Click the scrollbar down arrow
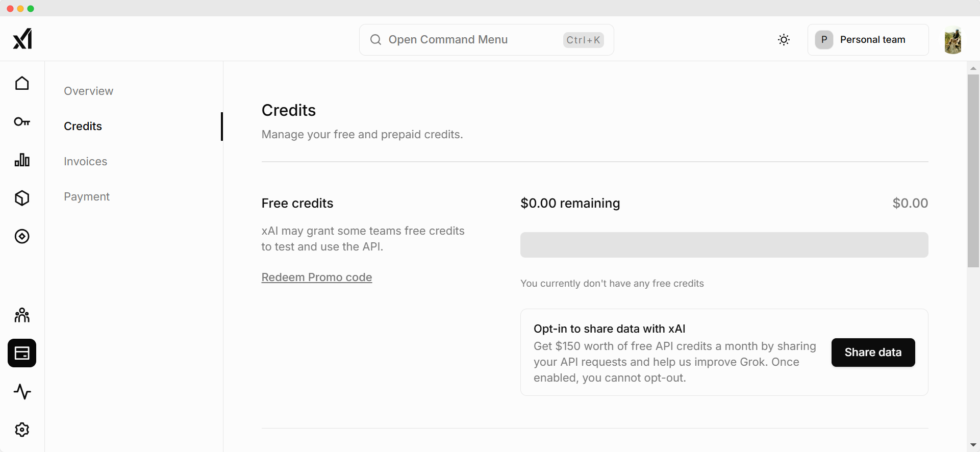The height and width of the screenshot is (452, 980). pyautogui.click(x=973, y=445)
